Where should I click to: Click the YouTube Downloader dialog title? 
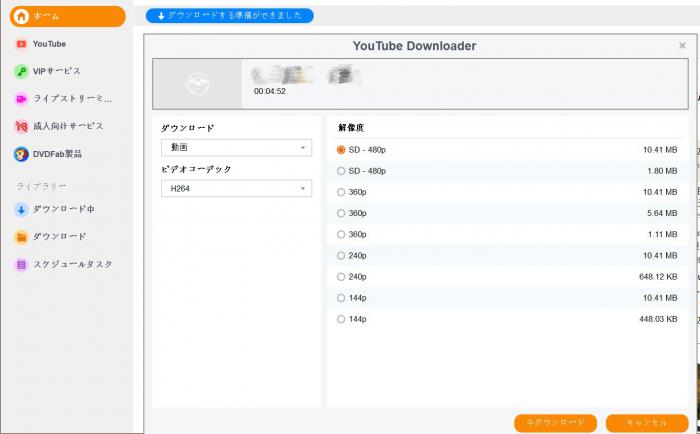(x=414, y=46)
